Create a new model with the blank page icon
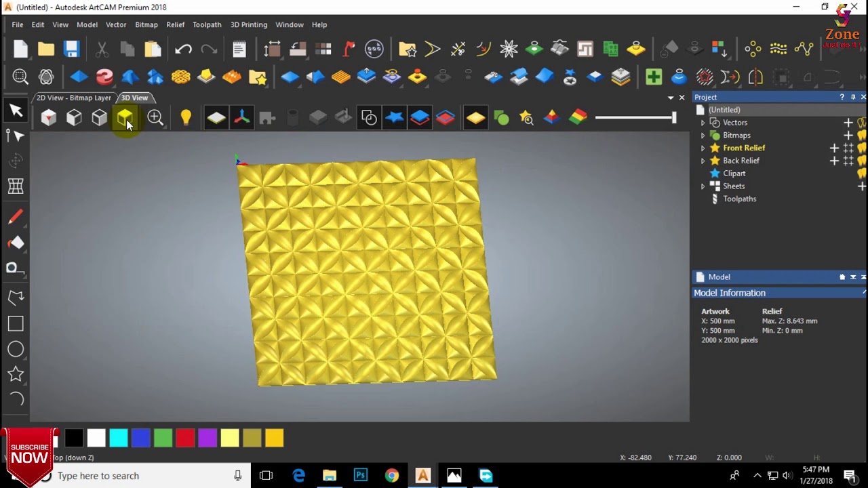Screen dimensions: 868x488 [x=20, y=49]
